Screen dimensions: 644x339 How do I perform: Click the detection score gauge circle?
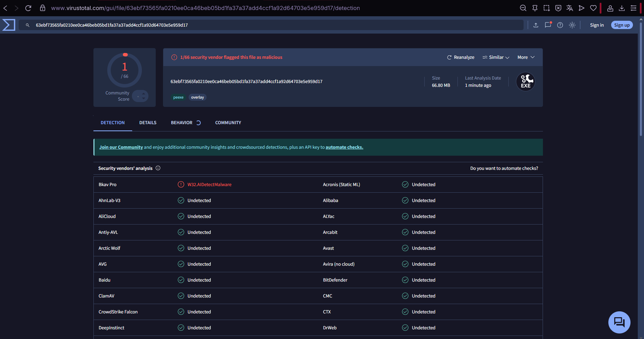pyautogui.click(x=125, y=70)
